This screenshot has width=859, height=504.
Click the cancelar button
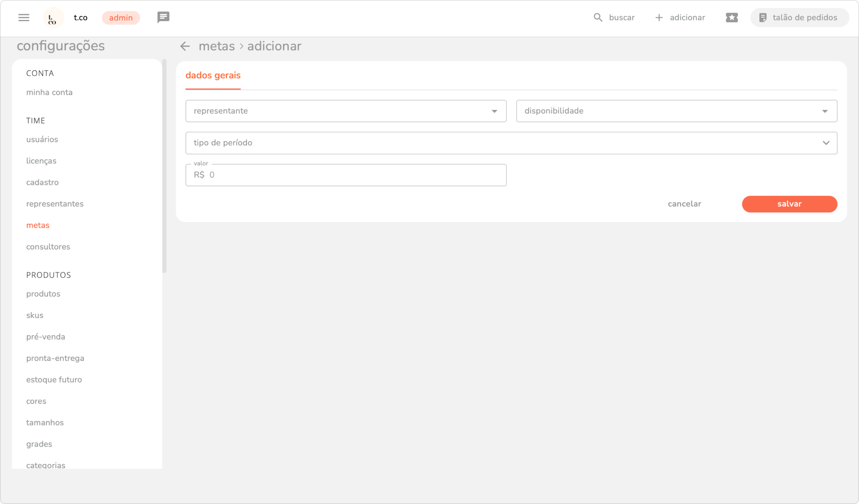(x=684, y=204)
